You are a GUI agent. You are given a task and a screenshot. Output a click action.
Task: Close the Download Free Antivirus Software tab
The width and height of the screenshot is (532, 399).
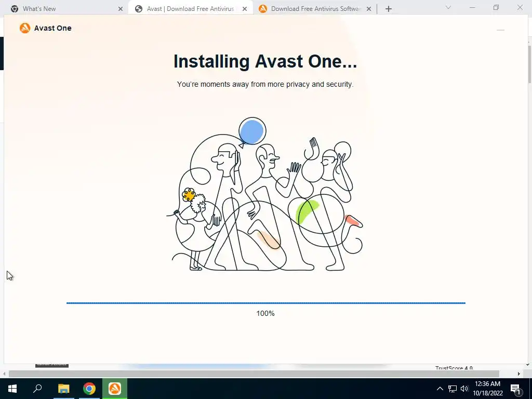coord(369,9)
